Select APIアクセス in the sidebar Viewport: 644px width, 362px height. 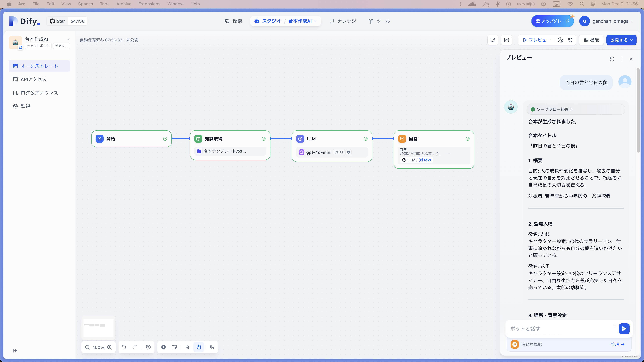tap(34, 79)
